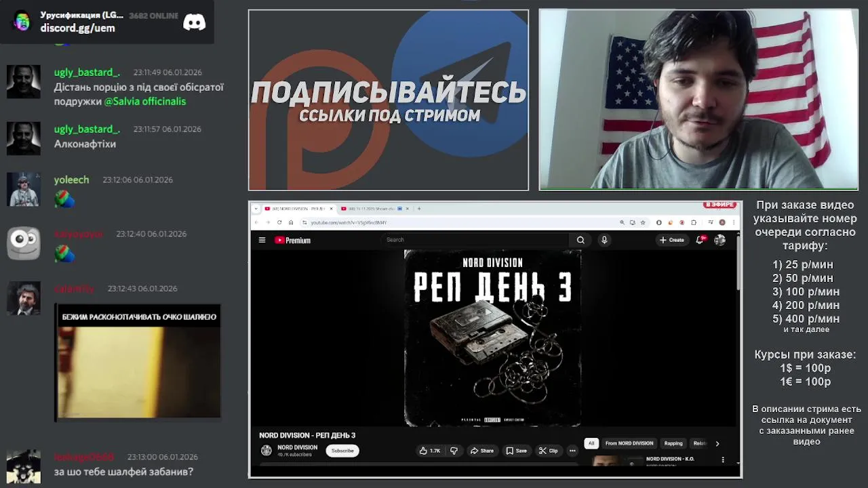Click the Clip button
Screen dimensions: 868x488
coord(549,451)
